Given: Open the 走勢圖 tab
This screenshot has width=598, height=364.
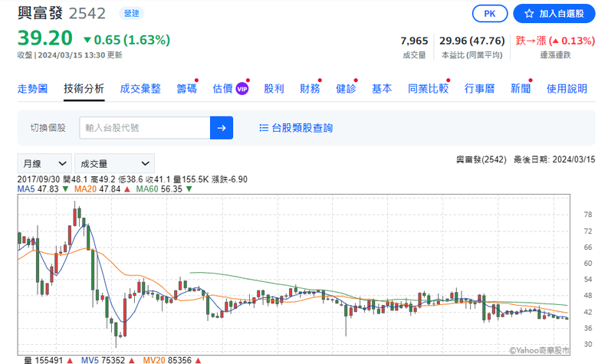Looking at the screenshot, I should coord(32,89).
